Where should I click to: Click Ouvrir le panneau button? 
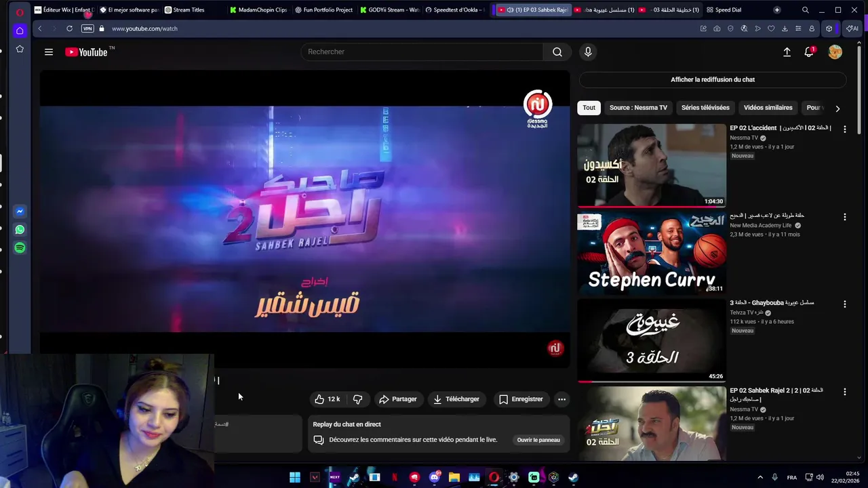(x=538, y=440)
